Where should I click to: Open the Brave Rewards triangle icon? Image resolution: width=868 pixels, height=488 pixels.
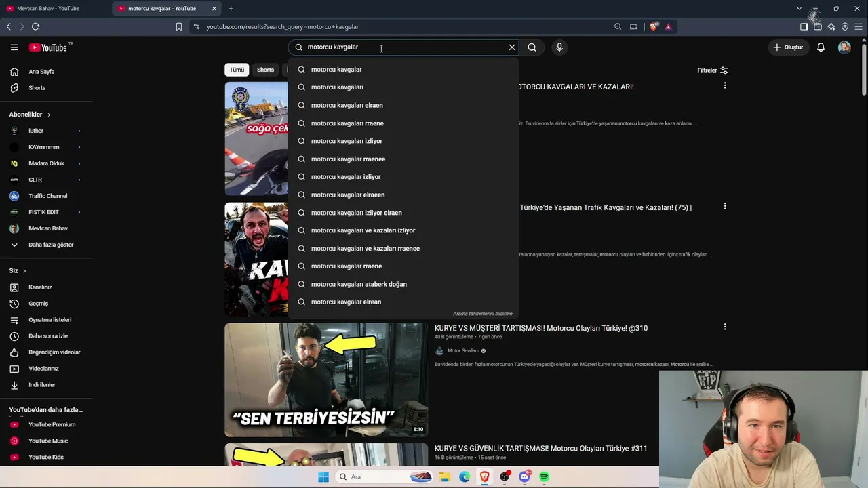click(669, 26)
